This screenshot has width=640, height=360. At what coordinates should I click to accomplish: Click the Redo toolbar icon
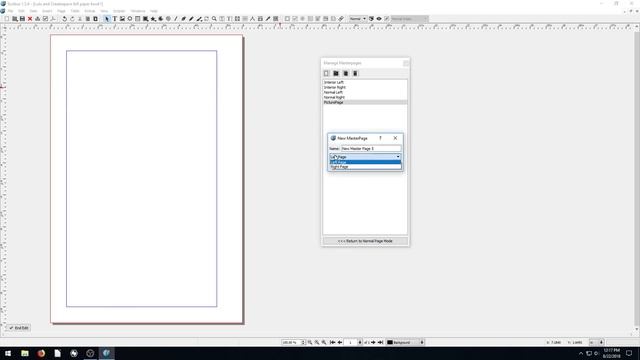pos(72,19)
